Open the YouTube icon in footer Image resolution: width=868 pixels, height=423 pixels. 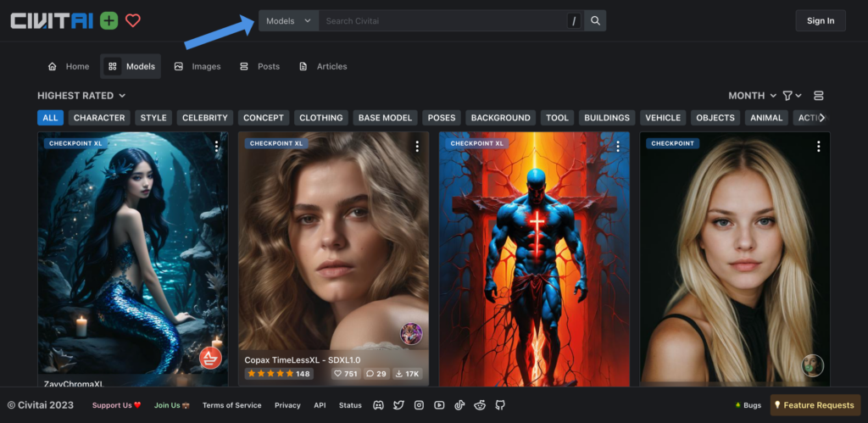coord(440,405)
